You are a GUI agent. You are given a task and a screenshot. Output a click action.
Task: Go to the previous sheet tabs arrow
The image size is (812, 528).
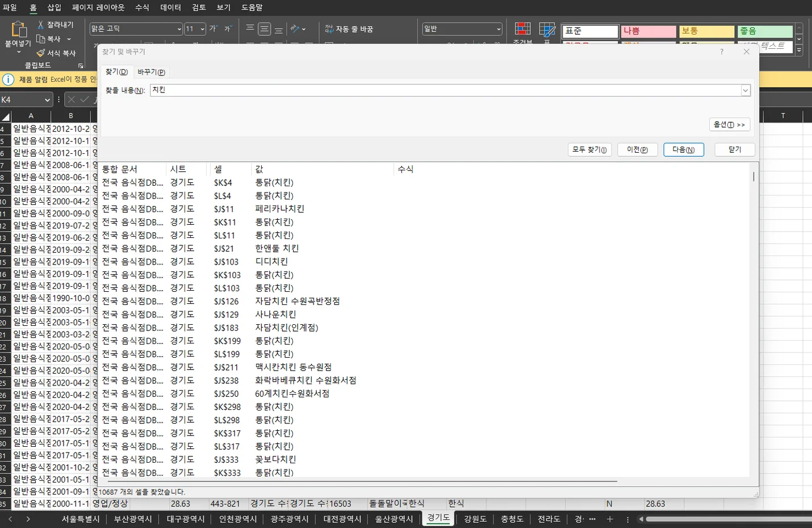[x=10, y=519]
